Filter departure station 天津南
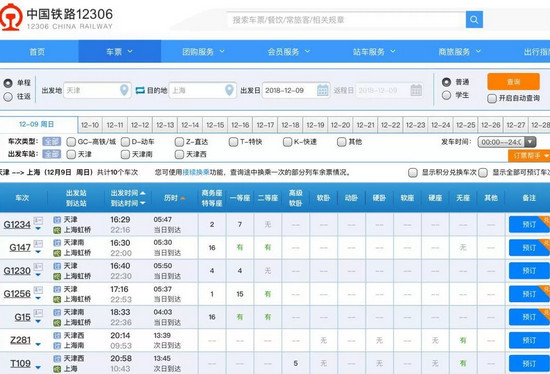Image resolution: width=550 pixels, height=374 pixels. (125, 154)
